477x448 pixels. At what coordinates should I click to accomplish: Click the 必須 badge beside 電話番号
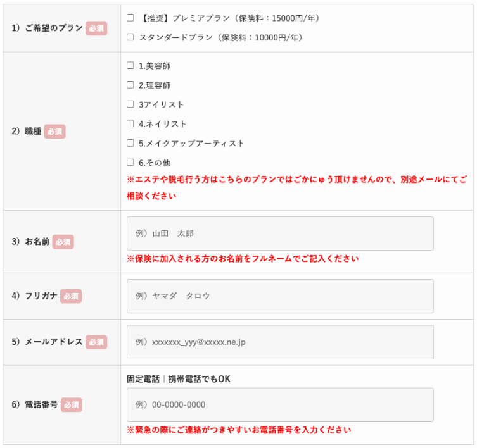71,405
